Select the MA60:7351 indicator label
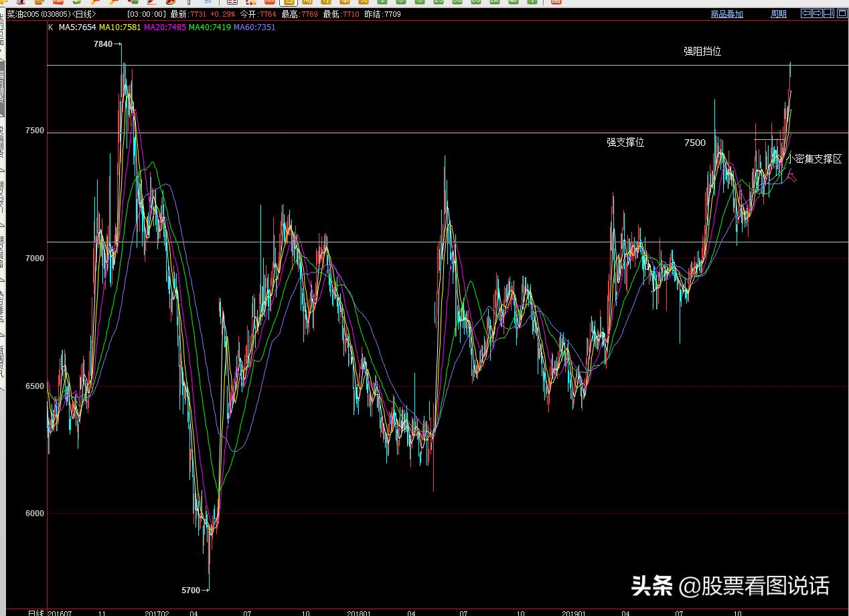 pos(254,27)
